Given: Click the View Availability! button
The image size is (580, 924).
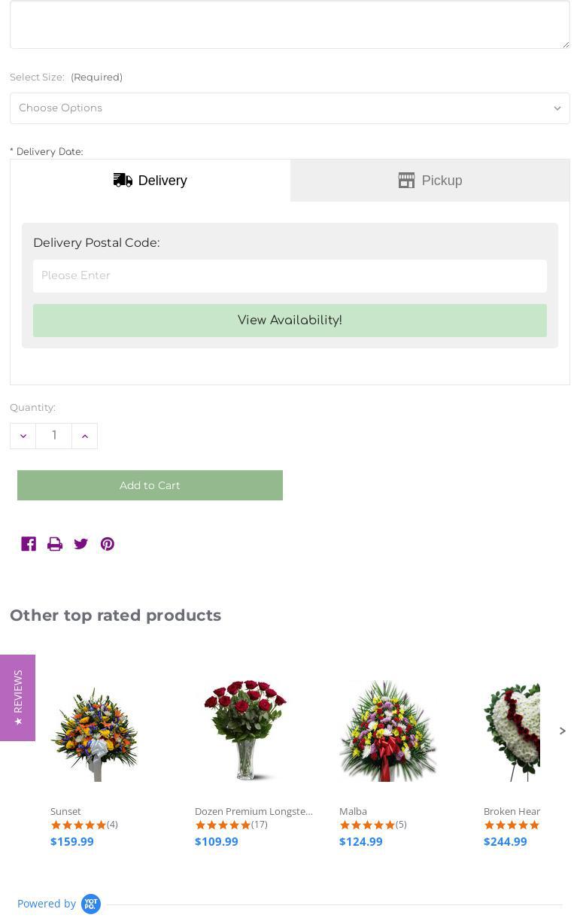Looking at the screenshot, I should (290, 321).
